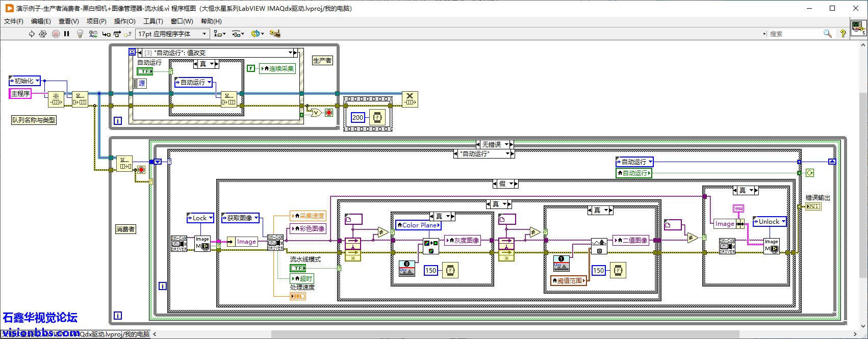Click the 自动运行 boolean terminal in event structure
868x339 pixels.
click(145, 71)
